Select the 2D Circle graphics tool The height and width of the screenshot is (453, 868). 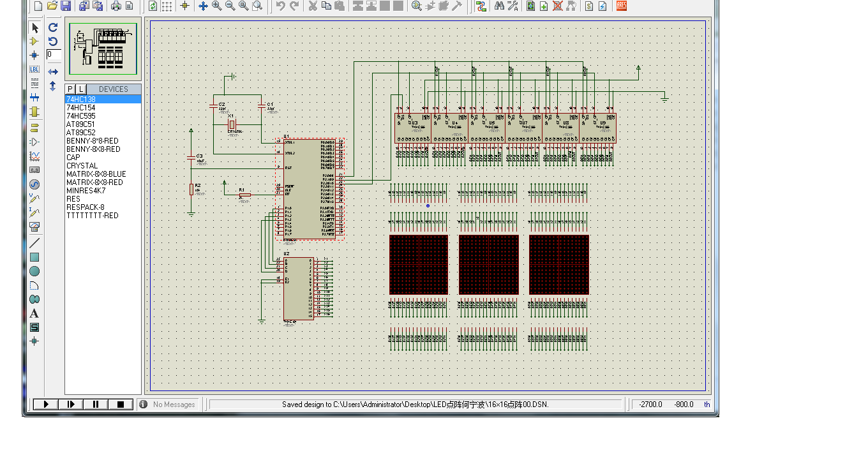34,271
